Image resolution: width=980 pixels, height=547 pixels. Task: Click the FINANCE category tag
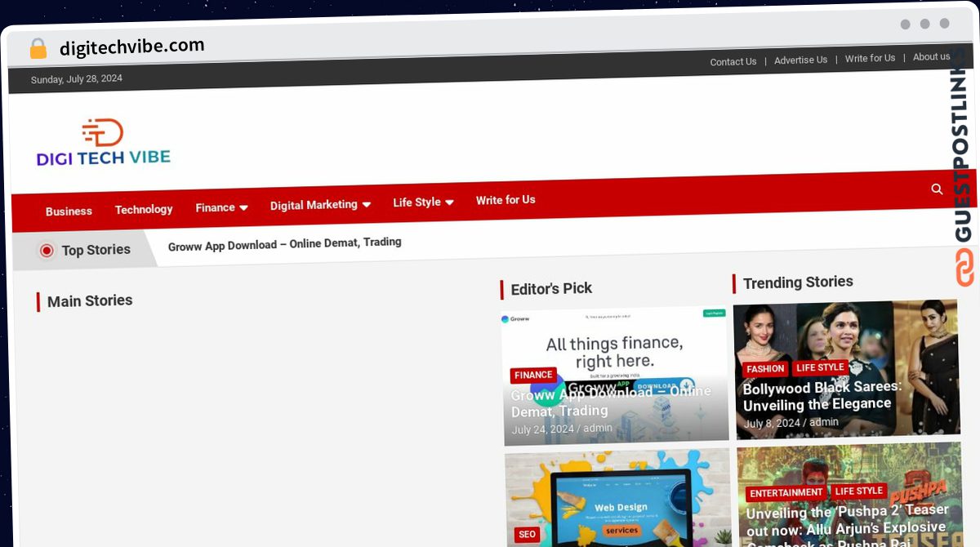tap(533, 376)
